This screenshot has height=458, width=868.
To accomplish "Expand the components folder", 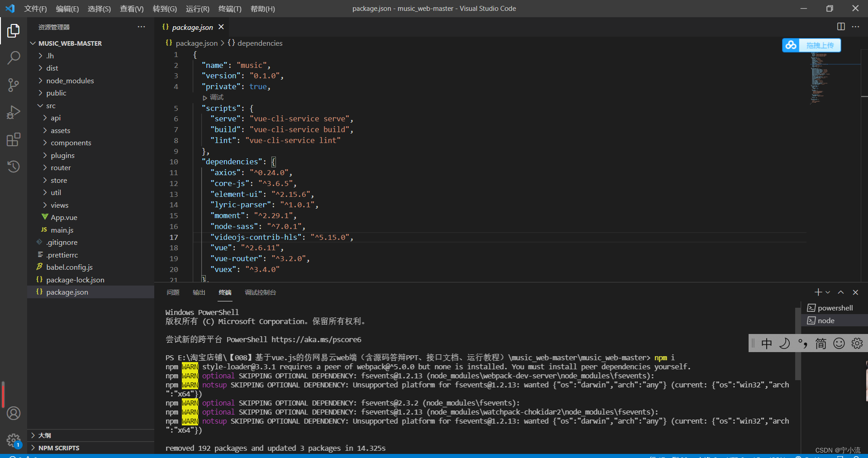I will 90,143.
